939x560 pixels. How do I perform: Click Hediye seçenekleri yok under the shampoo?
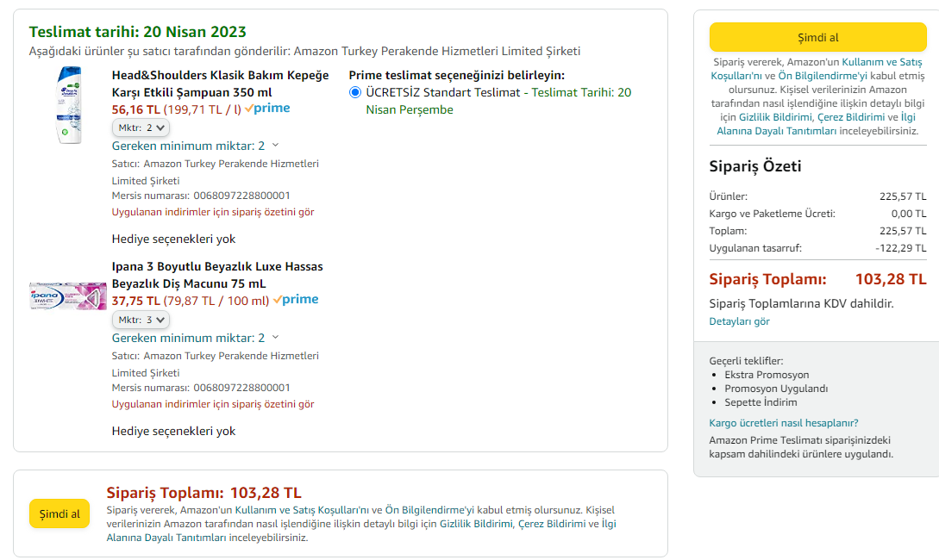tap(173, 239)
